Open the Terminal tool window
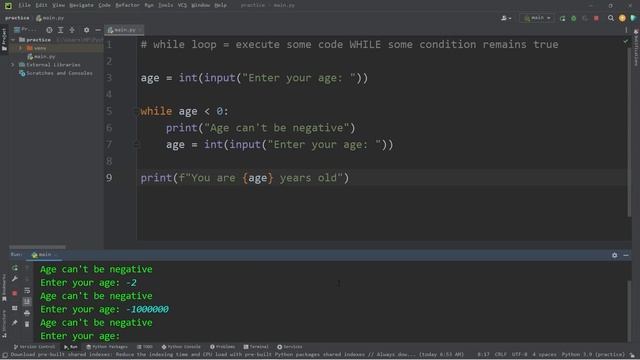 [256, 347]
